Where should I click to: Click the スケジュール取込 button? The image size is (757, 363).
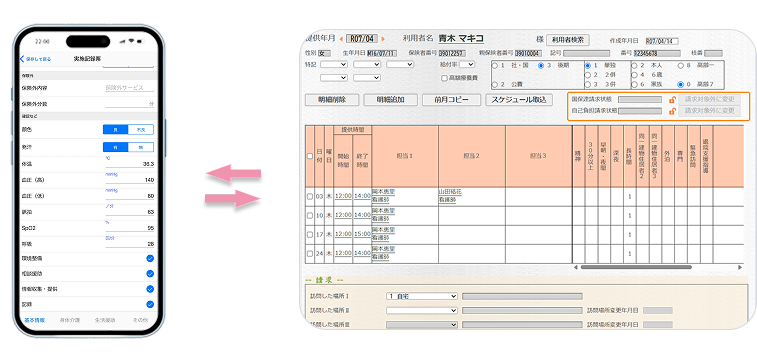[519, 100]
